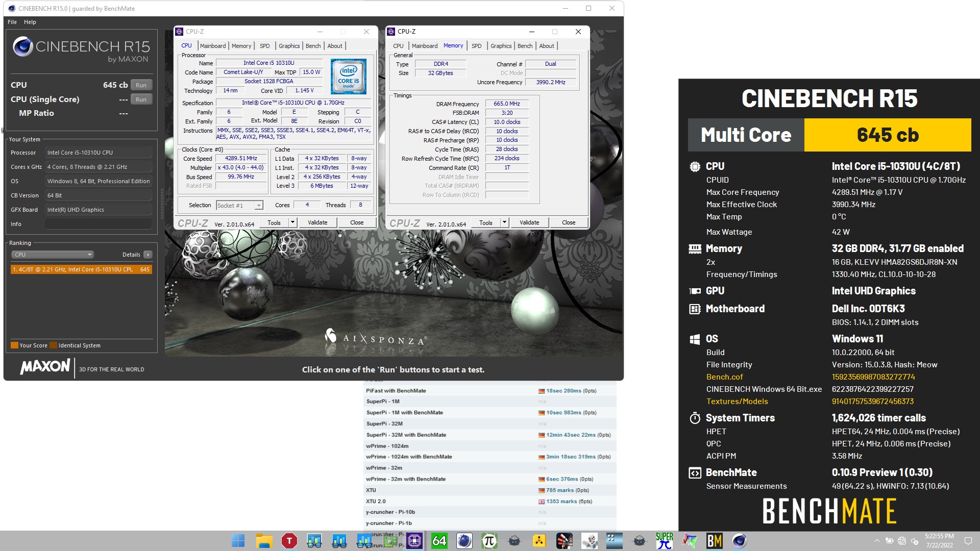Click the Motherboard icon in BenchMate panel
980x551 pixels.
pos(695,309)
